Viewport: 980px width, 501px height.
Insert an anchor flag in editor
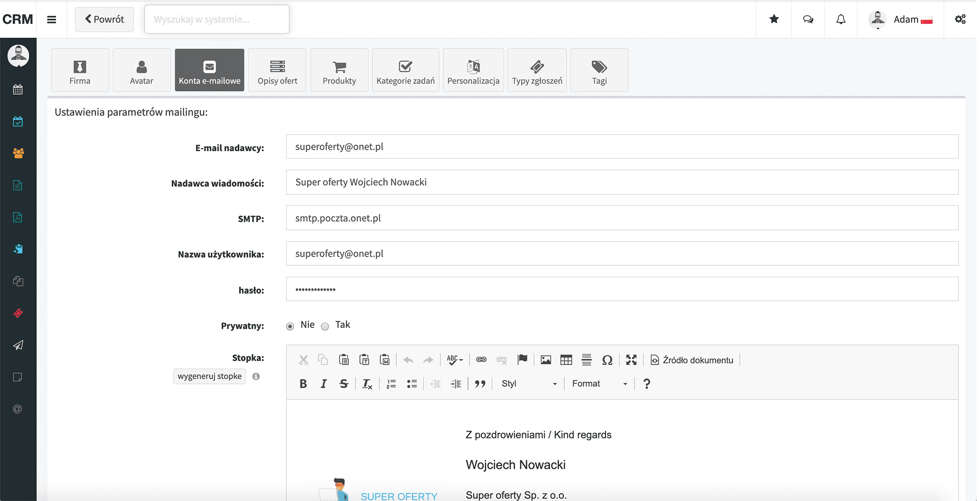click(x=522, y=360)
